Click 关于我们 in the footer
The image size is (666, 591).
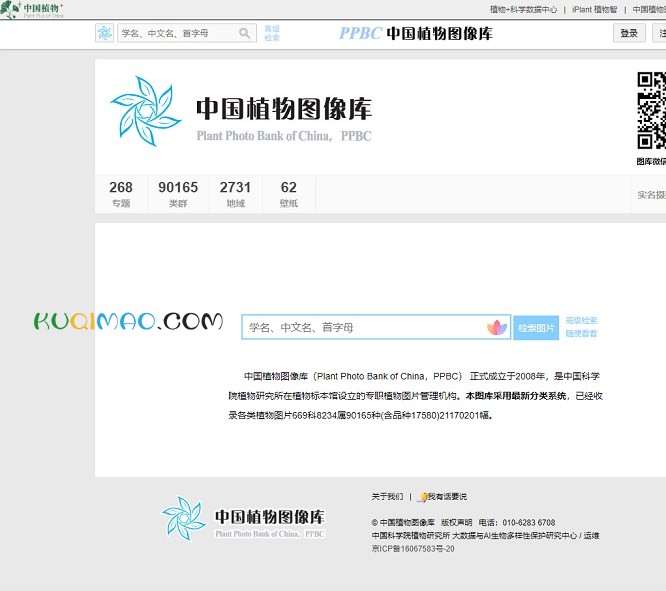click(x=387, y=497)
